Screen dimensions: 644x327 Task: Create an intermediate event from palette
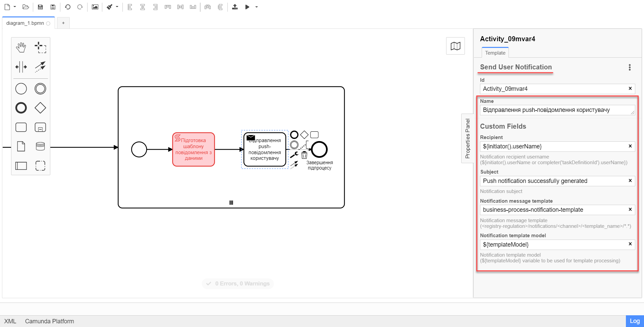(x=40, y=89)
